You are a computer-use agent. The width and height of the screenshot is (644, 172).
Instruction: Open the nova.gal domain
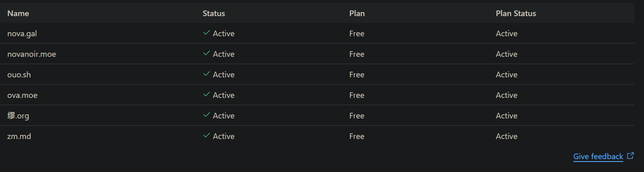pos(22,34)
